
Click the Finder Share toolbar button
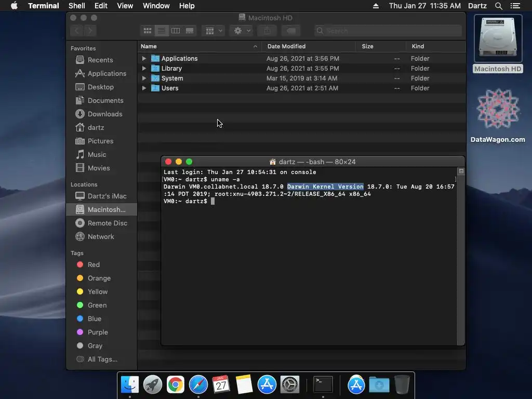point(268,31)
